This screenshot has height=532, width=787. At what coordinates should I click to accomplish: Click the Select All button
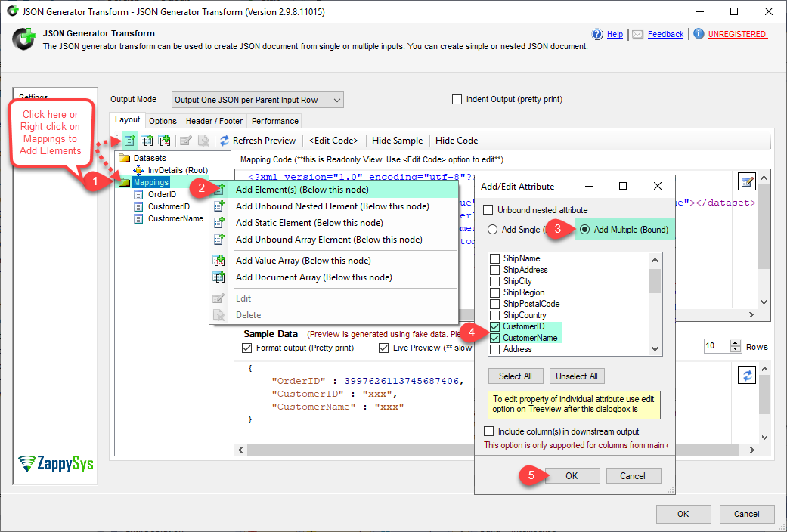coord(516,376)
